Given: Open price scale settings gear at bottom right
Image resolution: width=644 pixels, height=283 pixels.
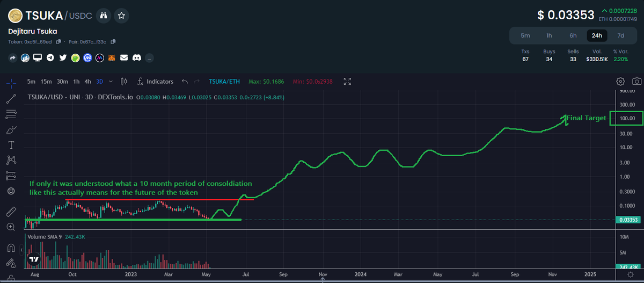Looking at the screenshot, I should 630,274.
